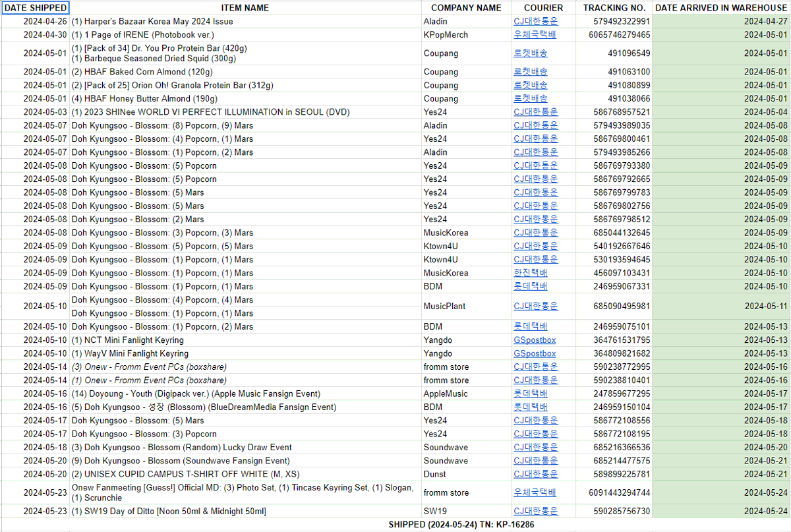The image size is (791, 532).
Task: Select the SHINee WORLD VI PERFECT ILLUMINATION cell
Action: coord(245,112)
